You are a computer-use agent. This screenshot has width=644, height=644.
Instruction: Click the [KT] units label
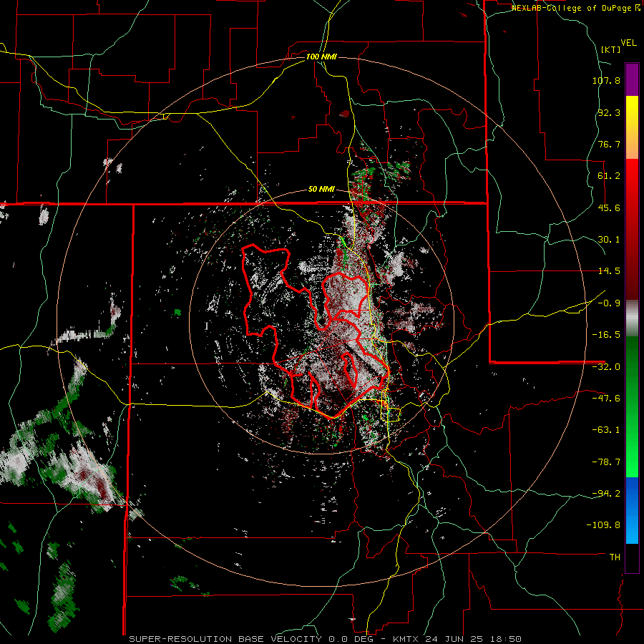[611, 49]
